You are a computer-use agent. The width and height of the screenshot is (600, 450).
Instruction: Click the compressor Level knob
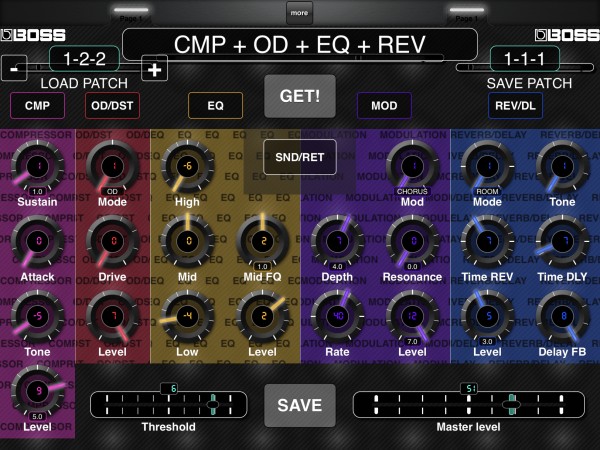(x=37, y=391)
